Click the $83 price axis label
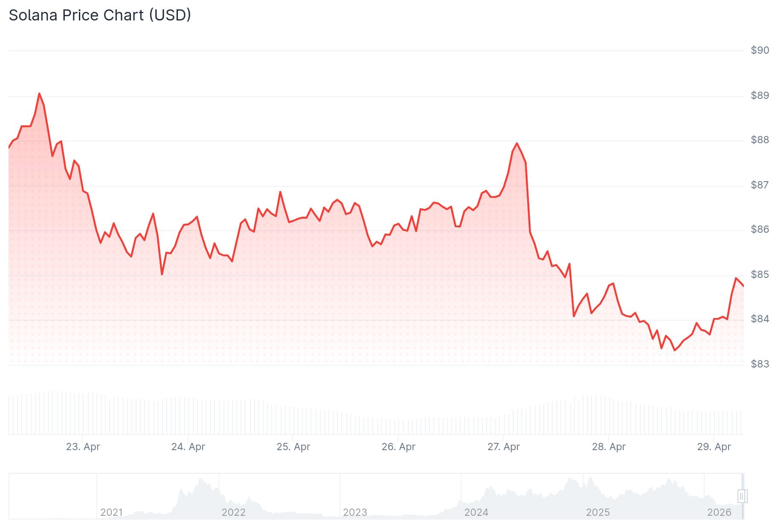The height and width of the screenshot is (532, 778). 760,364
